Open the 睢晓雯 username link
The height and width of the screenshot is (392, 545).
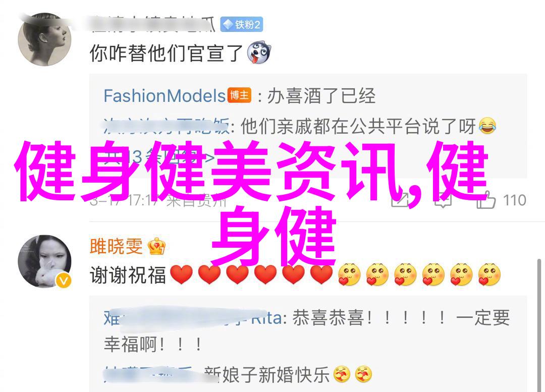pos(116,246)
